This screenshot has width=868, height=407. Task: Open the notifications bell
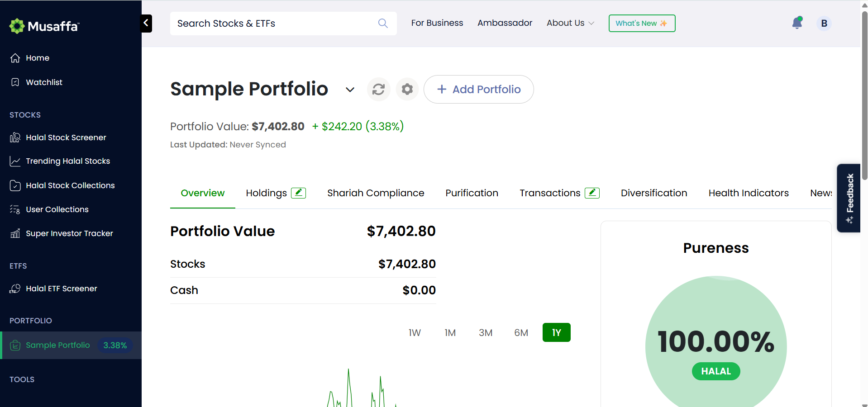tap(797, 23)
